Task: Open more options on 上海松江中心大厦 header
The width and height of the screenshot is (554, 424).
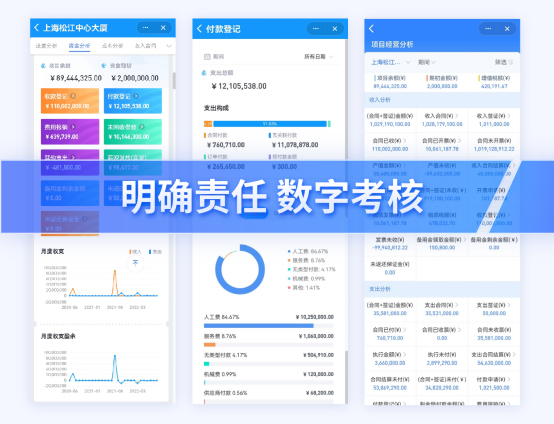Action: tap(145, 28)
